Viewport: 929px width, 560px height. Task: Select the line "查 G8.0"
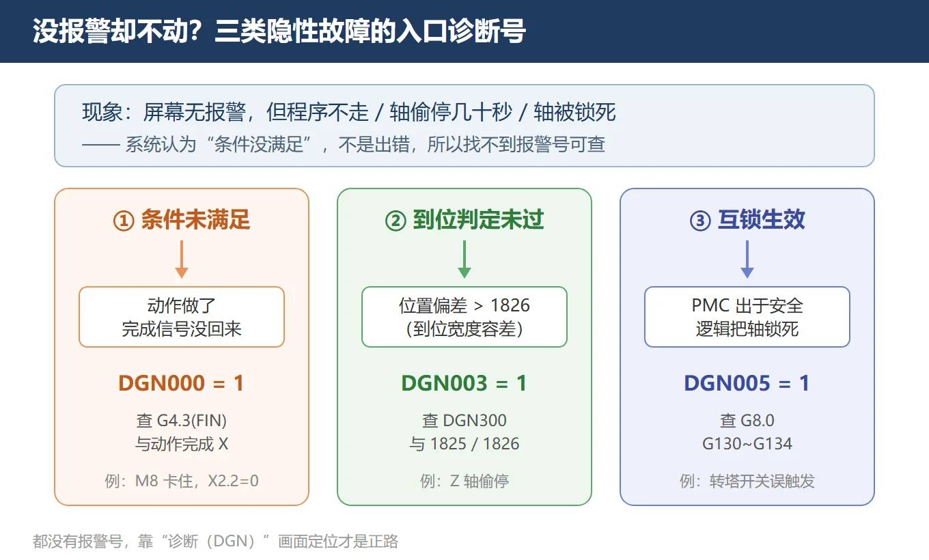point(747,421)
